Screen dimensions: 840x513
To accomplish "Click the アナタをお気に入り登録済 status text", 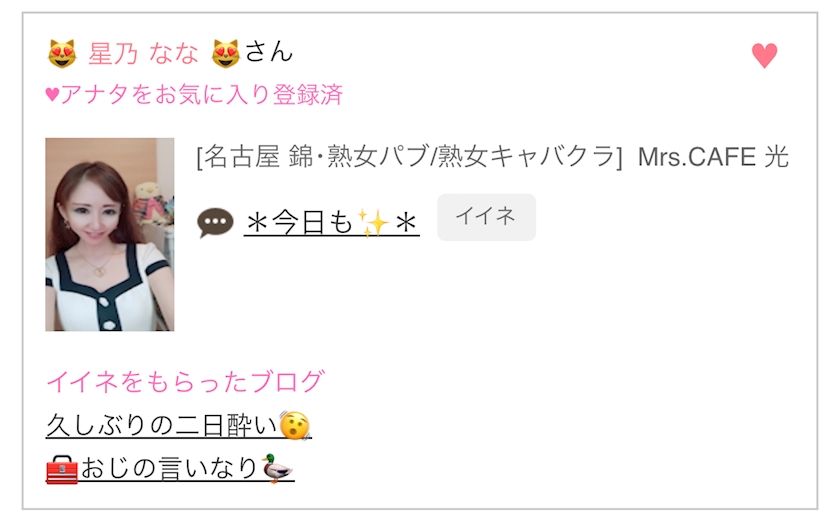I will (201, 95).
